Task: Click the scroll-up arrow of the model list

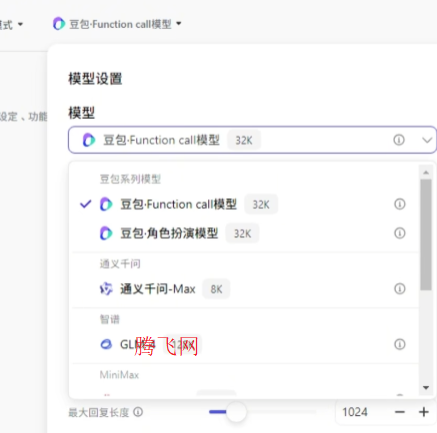Action: (x=426, y=172)
